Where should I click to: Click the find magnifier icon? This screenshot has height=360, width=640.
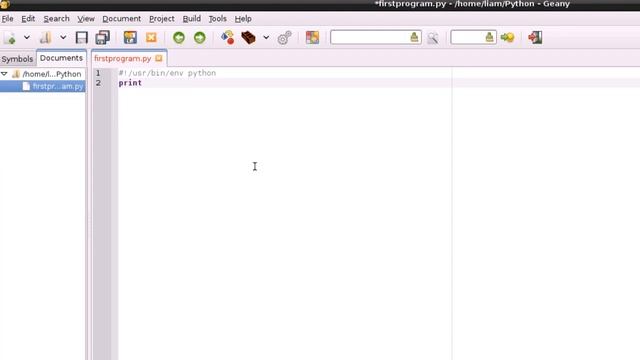[x=433, y=38]
